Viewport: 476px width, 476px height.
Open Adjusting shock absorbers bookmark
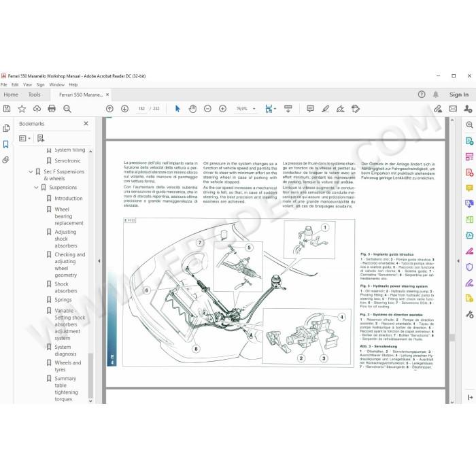click(x=65, y=239)
